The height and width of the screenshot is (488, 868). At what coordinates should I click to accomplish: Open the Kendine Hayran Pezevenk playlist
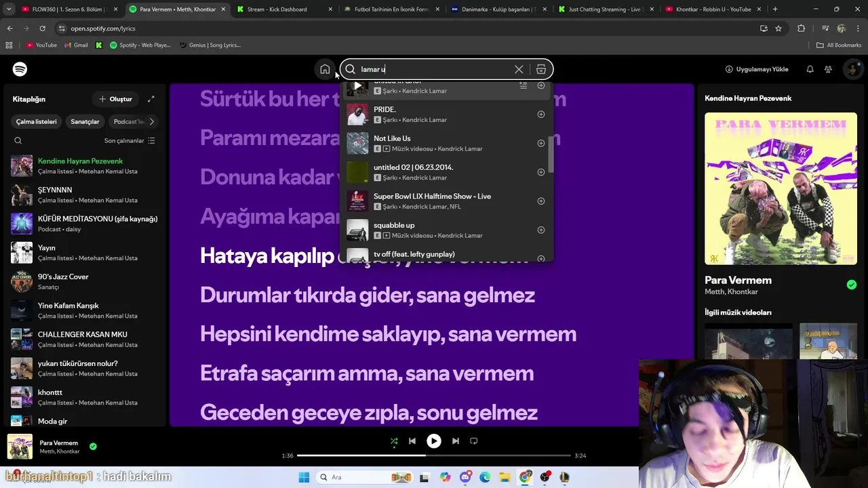(x=85, y=166)
